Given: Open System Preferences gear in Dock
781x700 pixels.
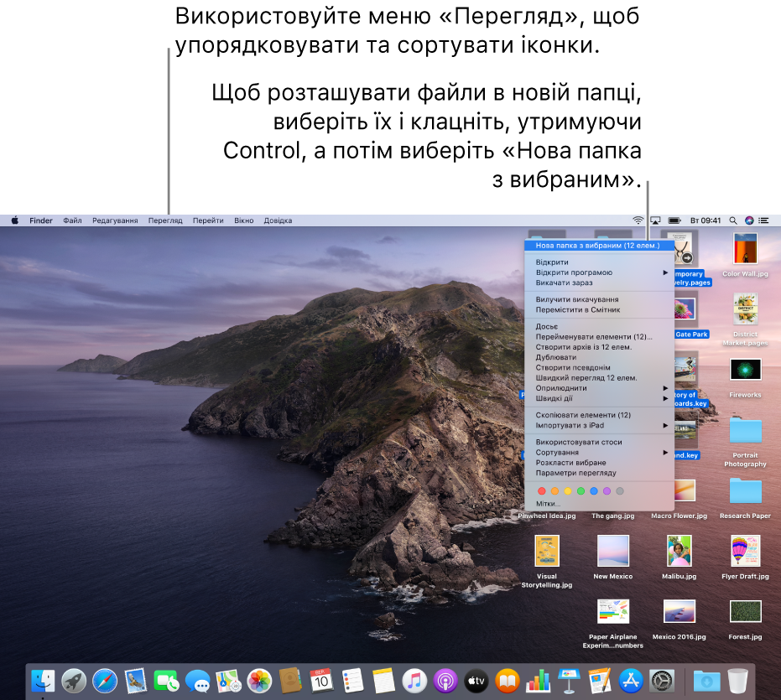Looking at the screenshot, I should 663,681.
